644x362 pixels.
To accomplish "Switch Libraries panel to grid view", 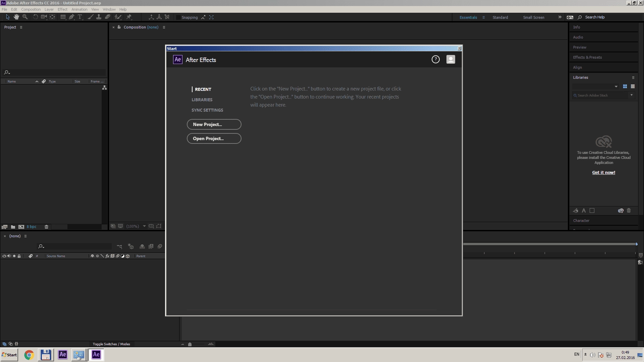I will click(x=625, y=86).
